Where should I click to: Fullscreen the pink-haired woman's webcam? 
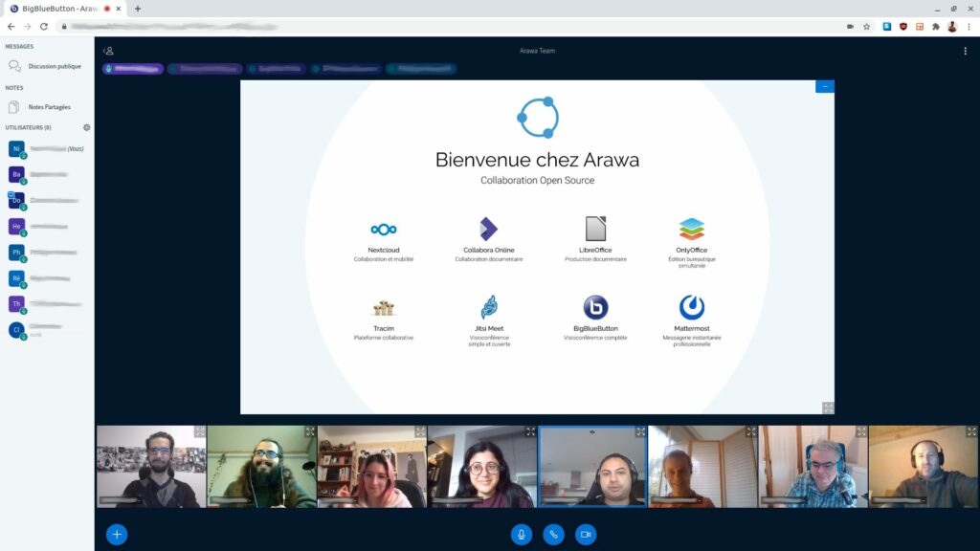tap(420, 431)
